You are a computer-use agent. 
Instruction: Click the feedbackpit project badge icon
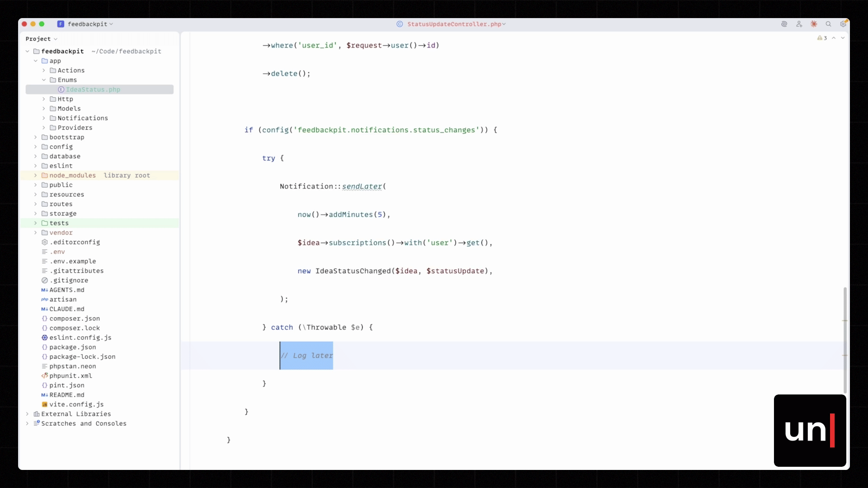point(61,24)
